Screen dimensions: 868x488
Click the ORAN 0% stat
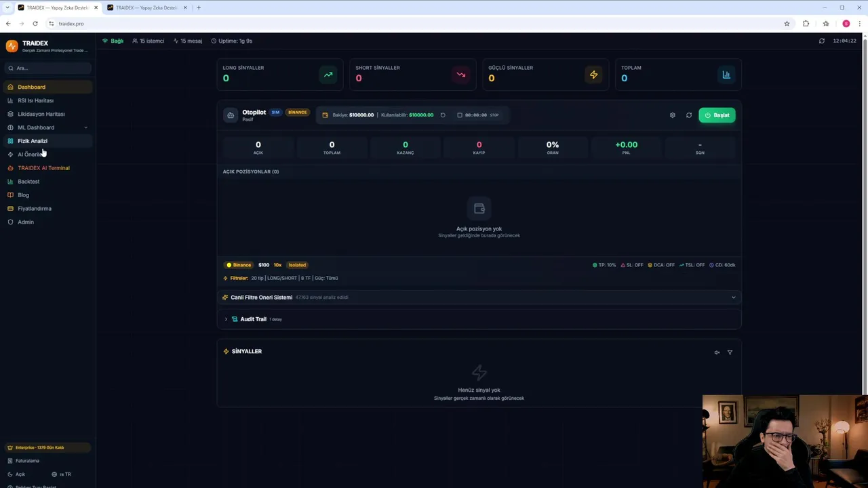(x=553, y=147)
